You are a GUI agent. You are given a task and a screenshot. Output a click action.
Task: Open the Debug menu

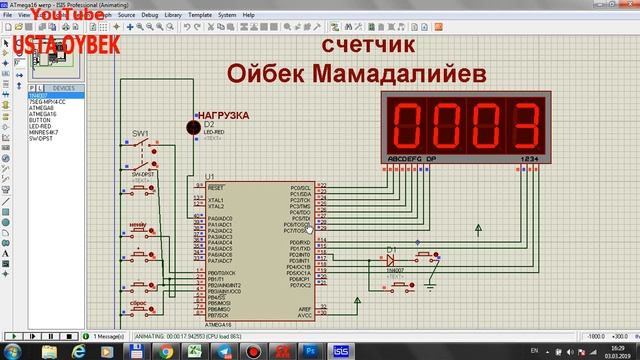point(149,15)
